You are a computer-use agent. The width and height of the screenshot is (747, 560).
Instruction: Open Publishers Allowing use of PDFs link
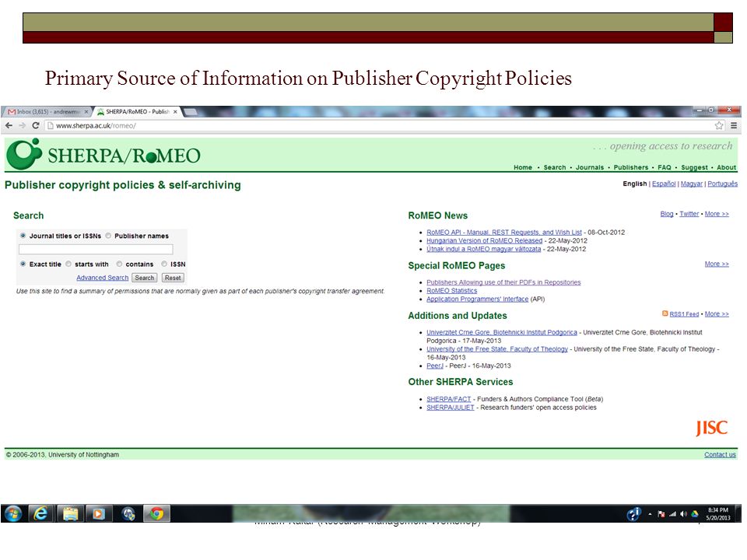(503, 282)
